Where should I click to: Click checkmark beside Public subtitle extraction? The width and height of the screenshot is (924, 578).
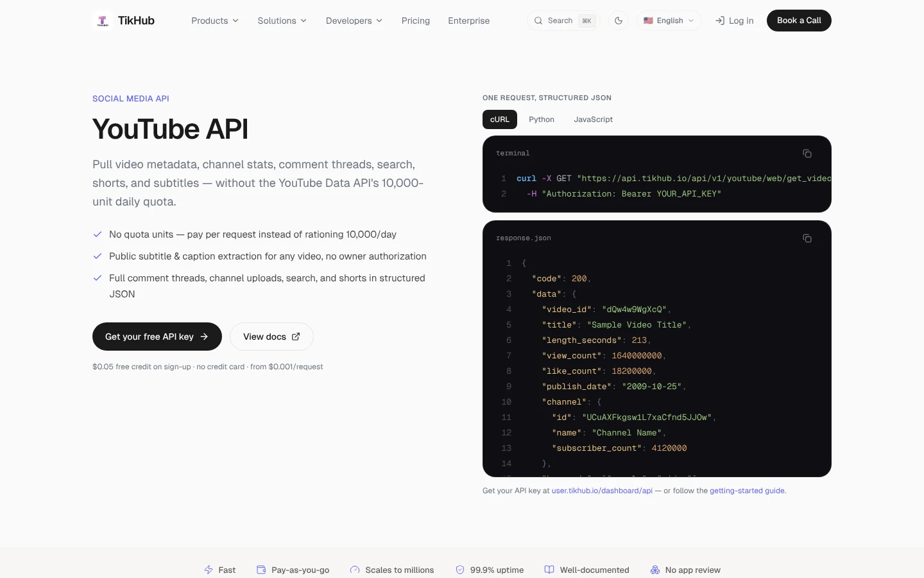(98, 256)
